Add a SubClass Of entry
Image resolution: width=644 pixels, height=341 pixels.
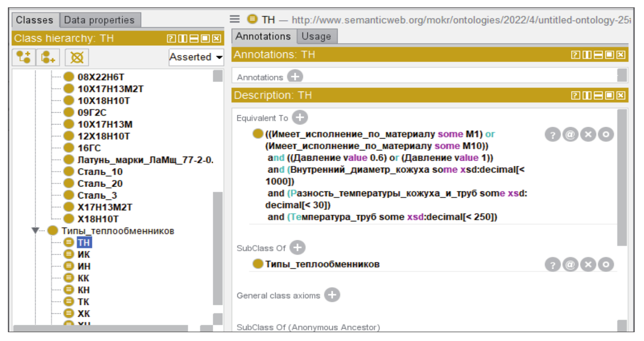pyautogui.click(x=298, y=248)
